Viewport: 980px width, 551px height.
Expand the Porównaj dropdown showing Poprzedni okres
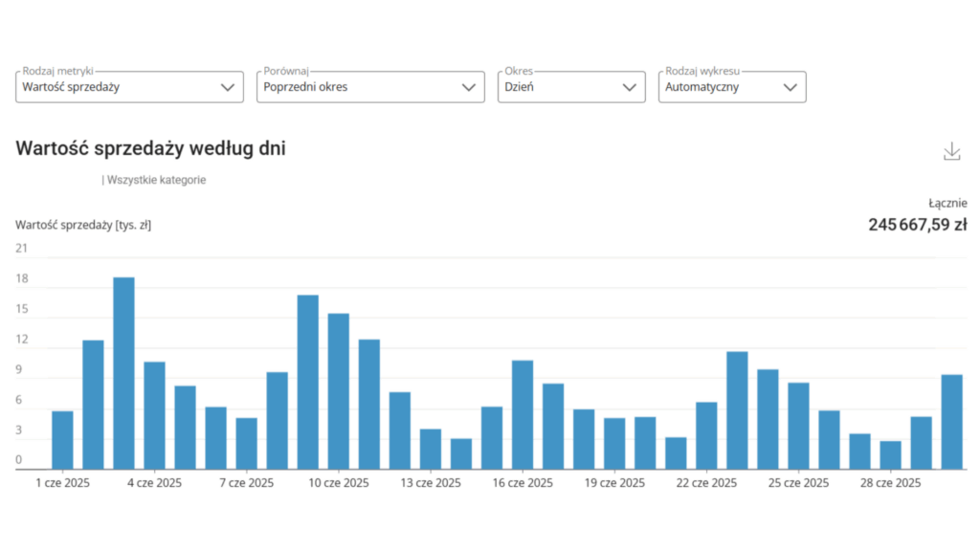370,87
